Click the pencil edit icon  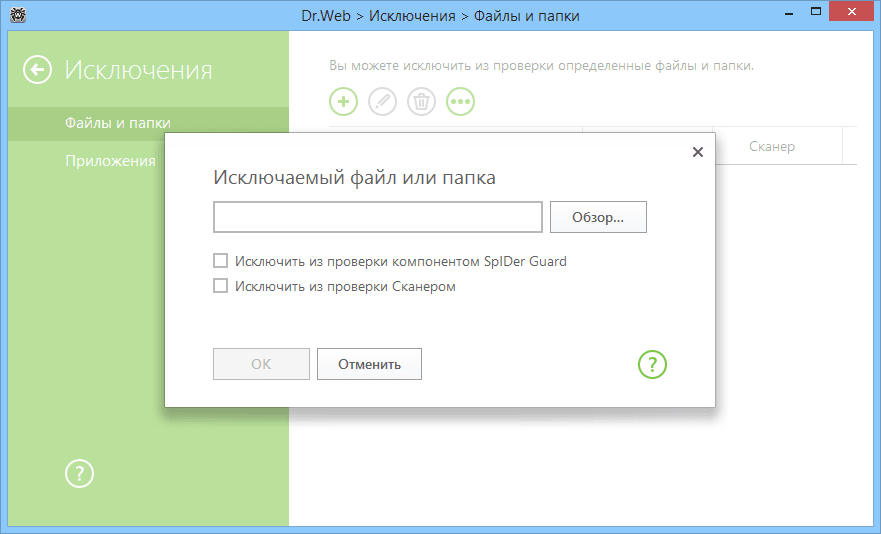pyautogui.click(x=382, y=102)
